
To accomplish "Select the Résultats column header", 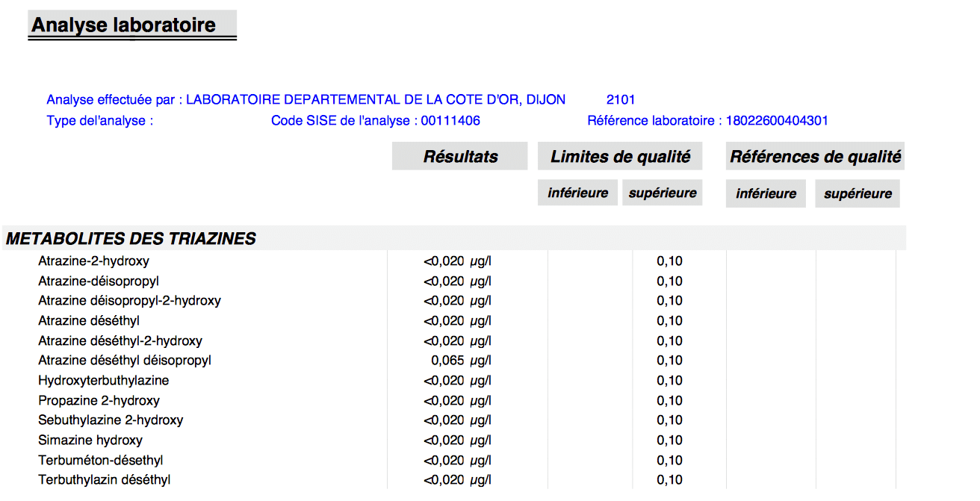I will (460, 157).
